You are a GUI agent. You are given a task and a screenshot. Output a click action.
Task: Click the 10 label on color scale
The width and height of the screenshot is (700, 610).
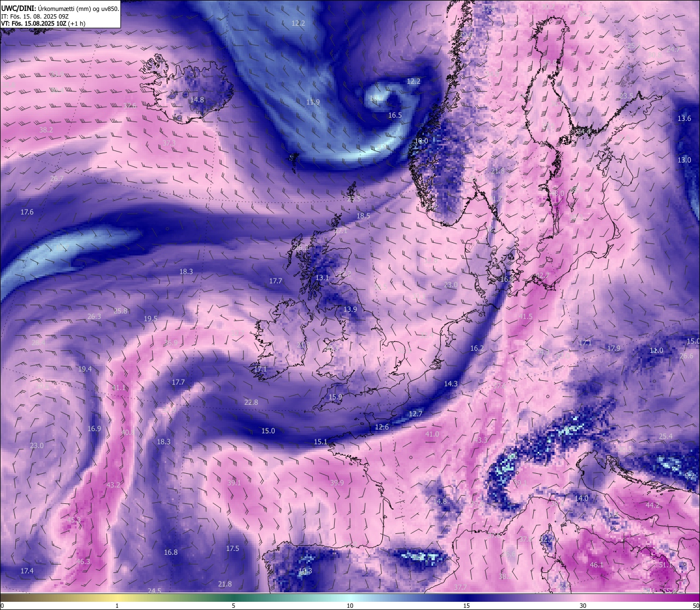click(350, 606)
